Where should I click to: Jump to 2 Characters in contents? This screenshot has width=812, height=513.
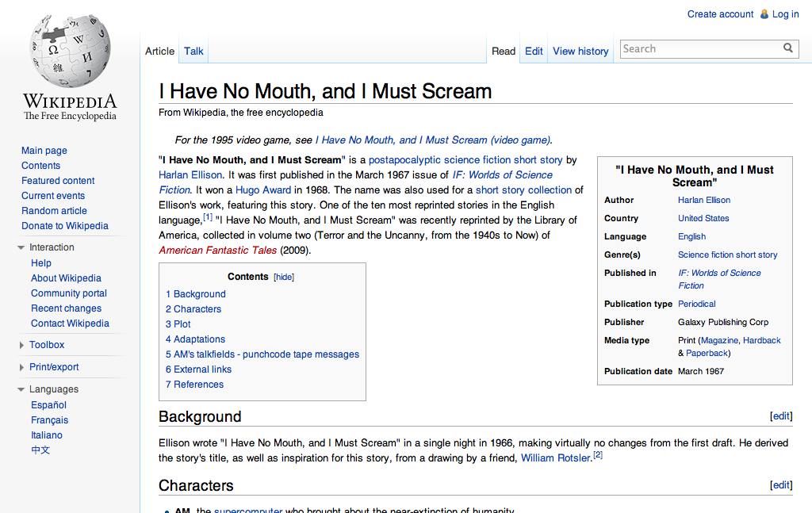(x=193, y=309)
